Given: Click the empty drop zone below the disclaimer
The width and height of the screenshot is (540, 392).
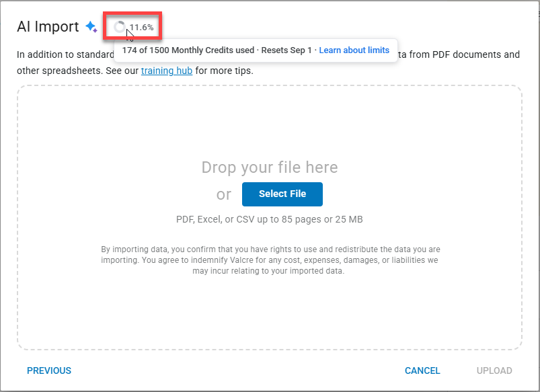Looking at the screenshot, I should [x=269, y=312].
